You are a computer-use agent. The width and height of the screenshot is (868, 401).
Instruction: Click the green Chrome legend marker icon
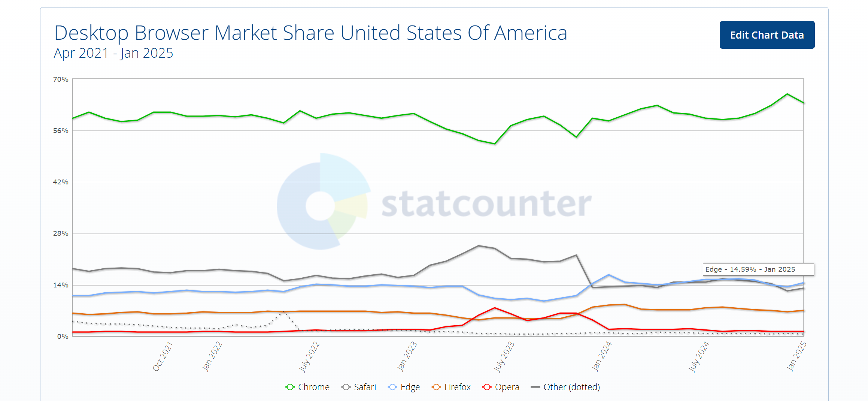(x=290, y=387)
